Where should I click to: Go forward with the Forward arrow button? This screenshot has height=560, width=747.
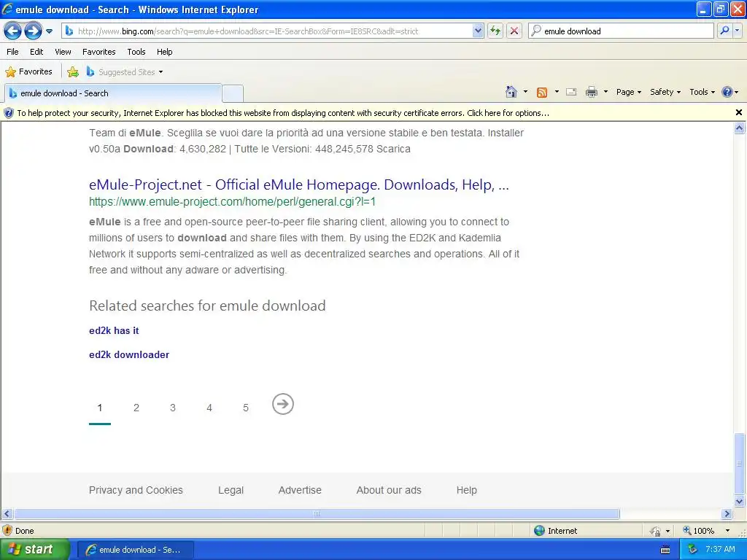[33, 31]
